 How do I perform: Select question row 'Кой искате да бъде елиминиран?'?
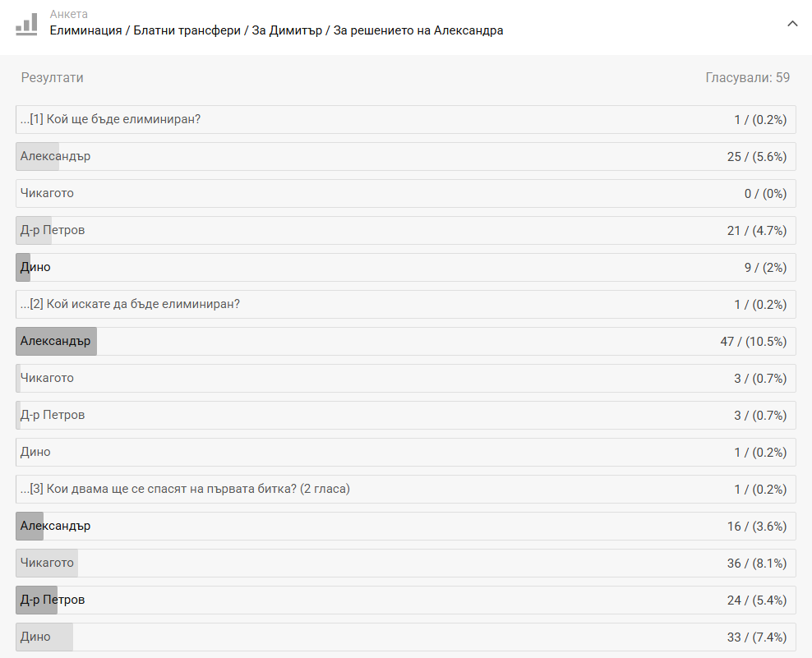click(x=405, y=305)
